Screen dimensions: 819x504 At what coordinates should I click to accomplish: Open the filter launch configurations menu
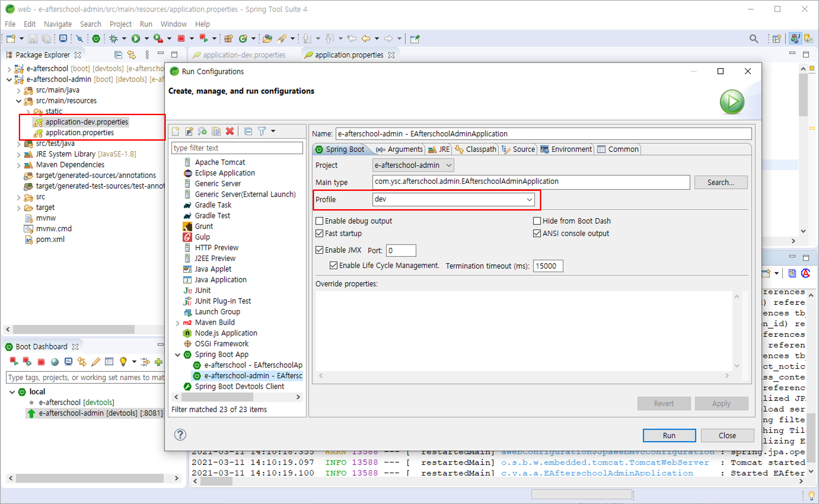point(273,131)
